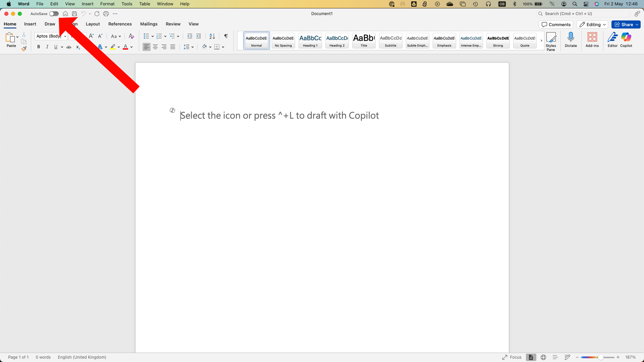The image size is (644, 362).
Task: Click the Share button
Action: (626, 24)
